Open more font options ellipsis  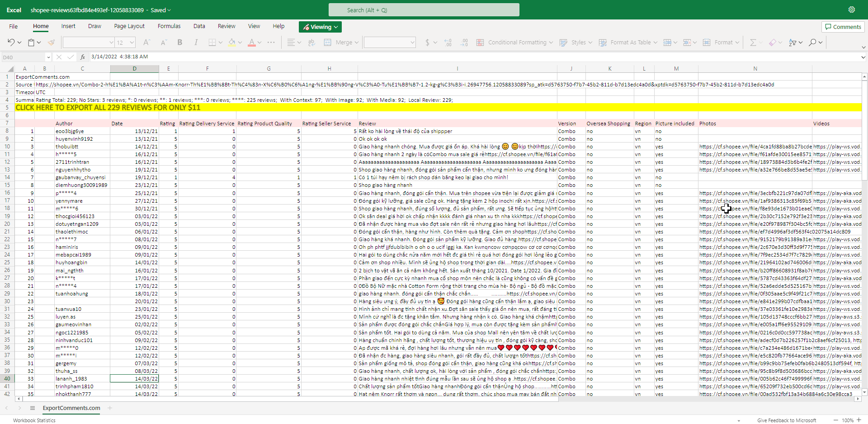271,42
